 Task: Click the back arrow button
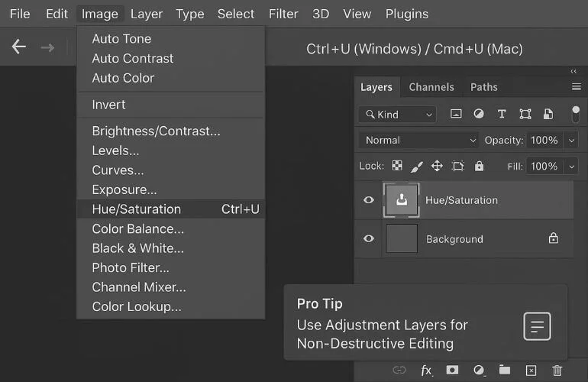click(19, 47)
